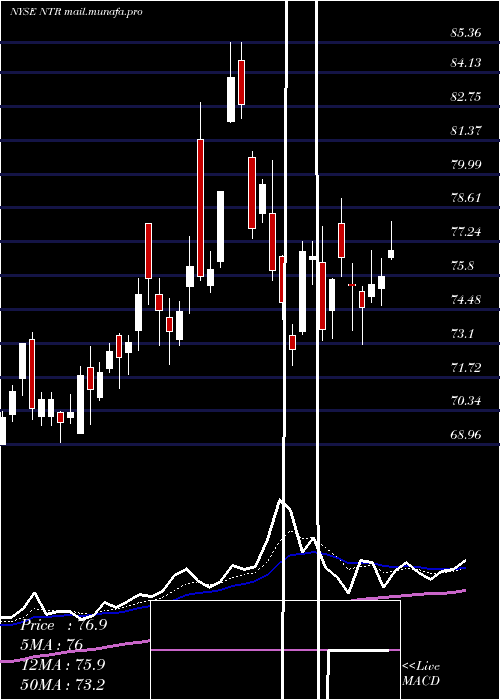The image size is (500, 700).
Task: Select the 85.36 price axis label
Action: (x=466, y=33)
